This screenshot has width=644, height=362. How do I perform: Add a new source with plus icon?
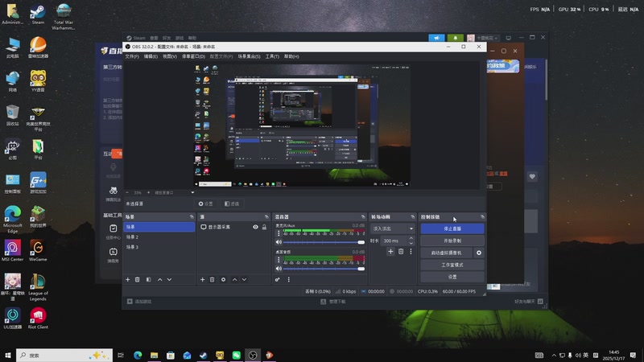(x=202, y=279)
